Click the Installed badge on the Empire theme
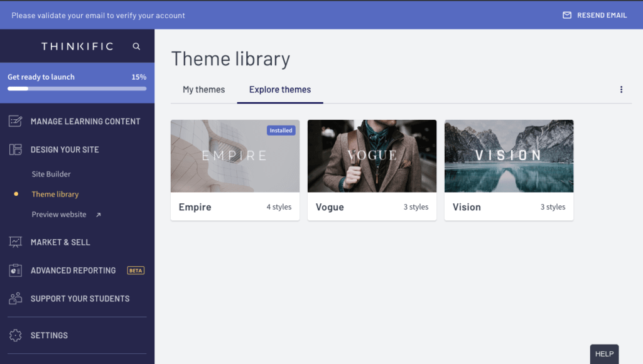 (281, 130)
